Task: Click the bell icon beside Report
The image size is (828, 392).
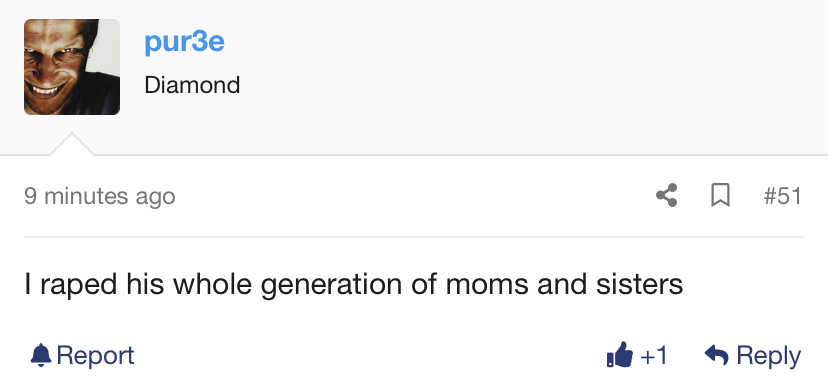Action: pos(41,355)
